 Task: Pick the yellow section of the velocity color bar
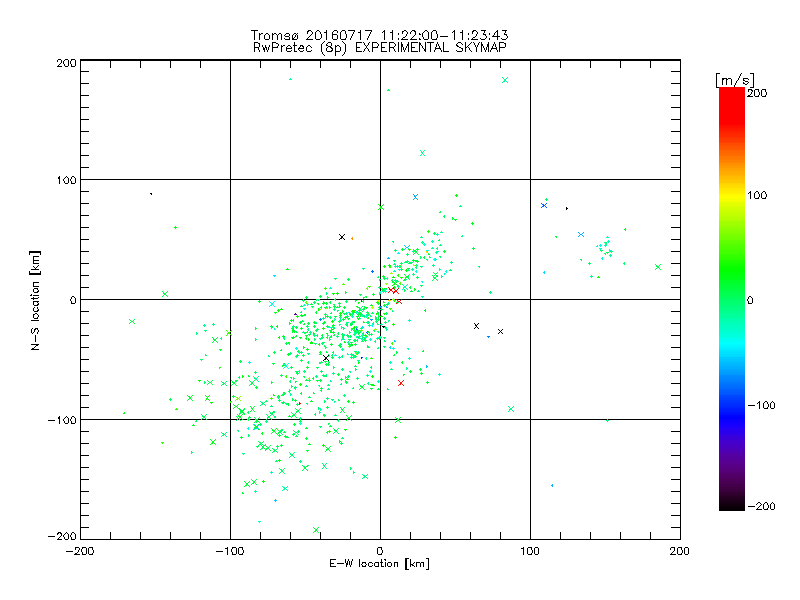tap(732, 195)
